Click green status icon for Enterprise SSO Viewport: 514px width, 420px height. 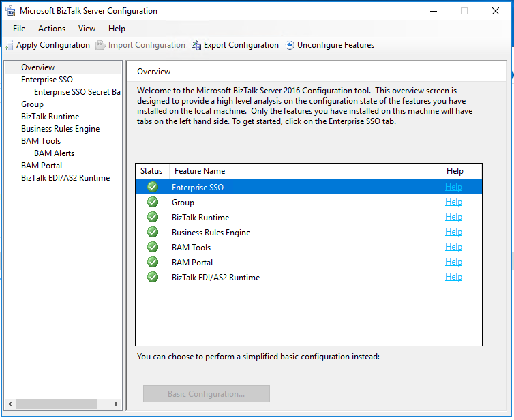point(153,187)
